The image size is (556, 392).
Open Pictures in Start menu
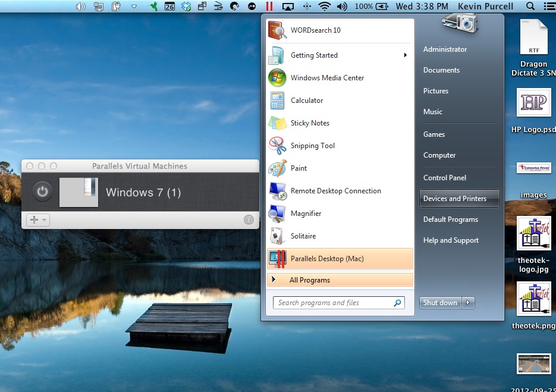pos(435,91)
